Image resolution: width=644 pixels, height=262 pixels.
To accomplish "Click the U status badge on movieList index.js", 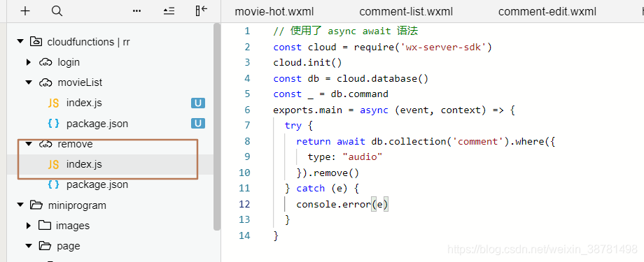I will (x=198, y=103).
